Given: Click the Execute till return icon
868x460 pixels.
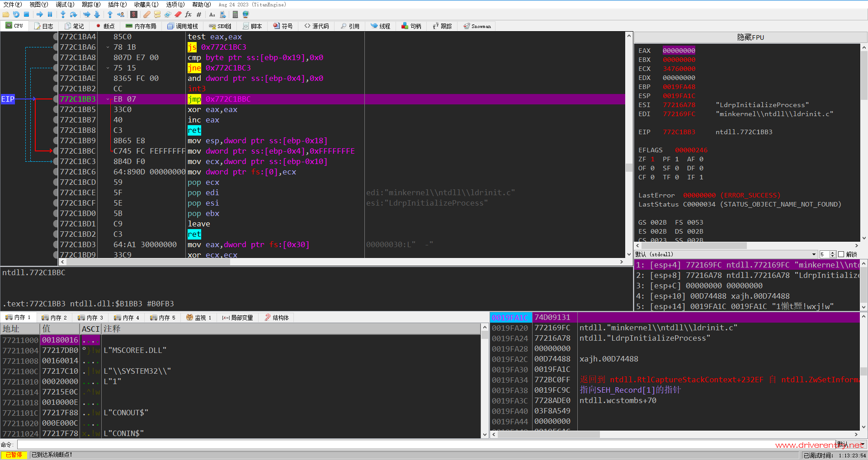Looking at the screenshot, I should [x=110, y=14].
